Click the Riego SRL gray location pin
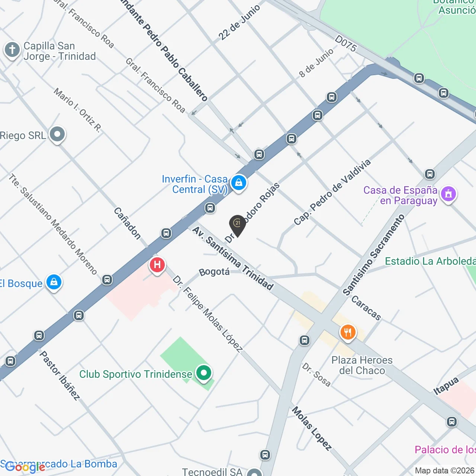This screenshot has height=476, width=476. coord(57,135)
